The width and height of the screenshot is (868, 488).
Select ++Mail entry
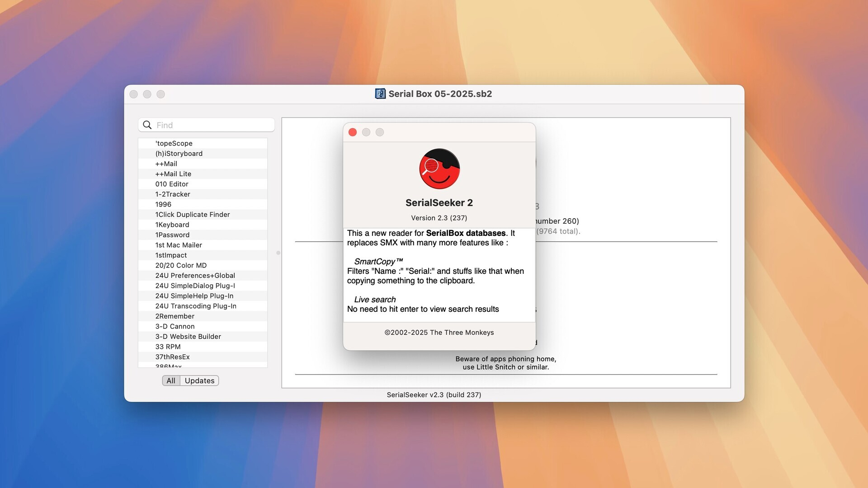203,164
